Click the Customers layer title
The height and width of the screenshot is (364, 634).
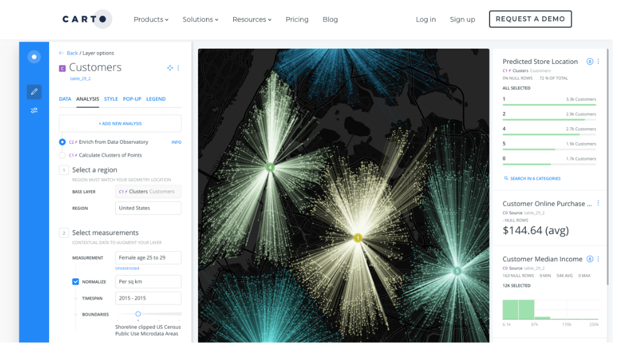click(x=95, y=67)
